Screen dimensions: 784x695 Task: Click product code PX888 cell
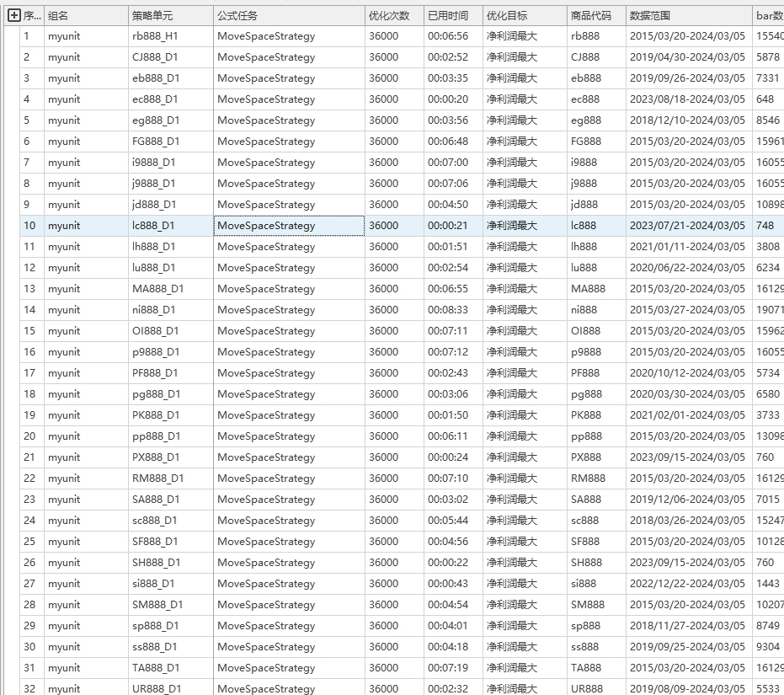coord(586,457)
